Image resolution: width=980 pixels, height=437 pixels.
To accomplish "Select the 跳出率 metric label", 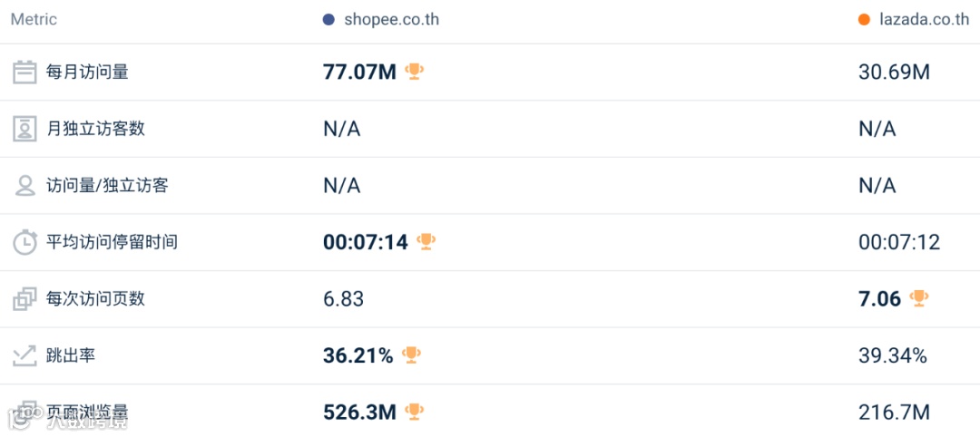I will click(x=71, y=355).
